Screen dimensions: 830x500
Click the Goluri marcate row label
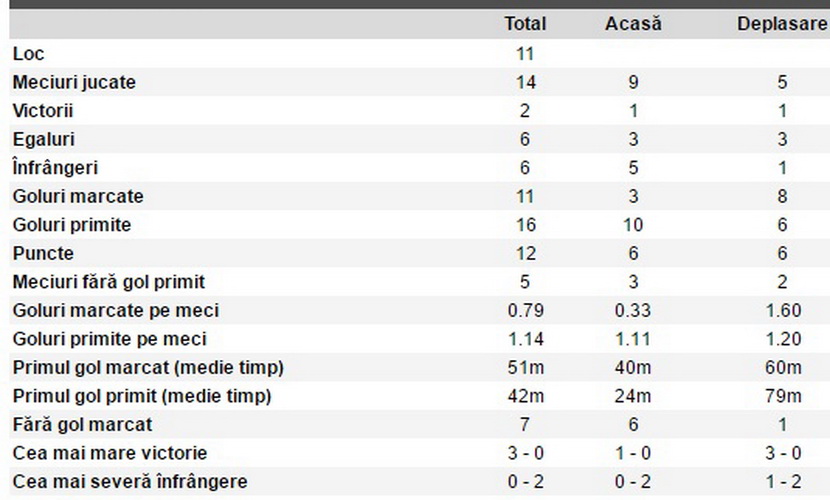pos(78,196)
